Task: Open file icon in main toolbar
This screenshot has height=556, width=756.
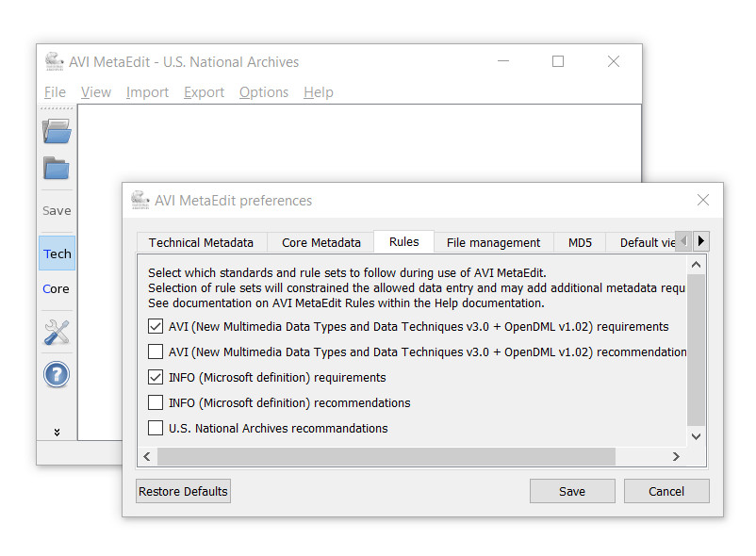Action: [57, 131]
